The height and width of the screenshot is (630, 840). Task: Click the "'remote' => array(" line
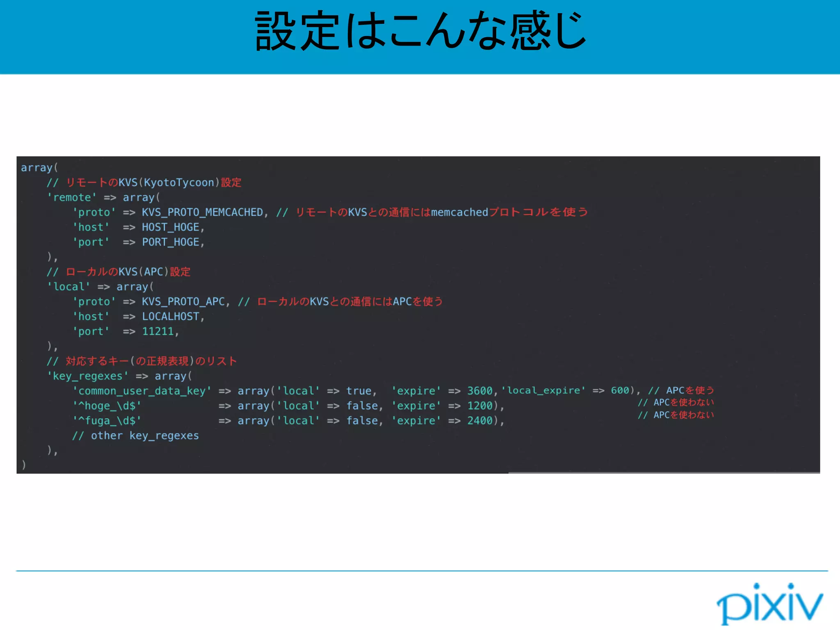click(103, 198)
